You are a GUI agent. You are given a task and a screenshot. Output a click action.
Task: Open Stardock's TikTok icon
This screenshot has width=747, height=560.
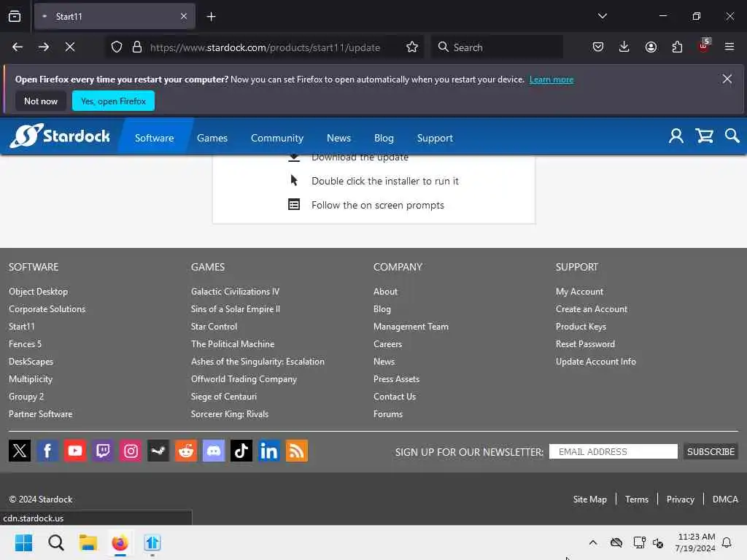pyautogui.click(x=241, y=451)
